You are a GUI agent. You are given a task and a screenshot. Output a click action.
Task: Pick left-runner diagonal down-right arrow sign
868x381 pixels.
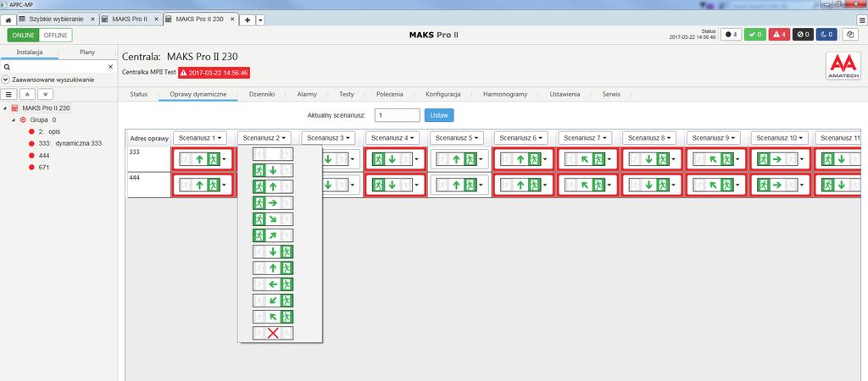(x=273, y=219)
